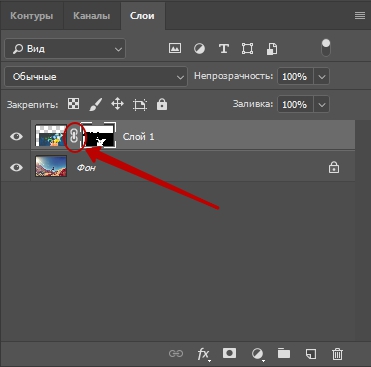Viewport: 371px width, 367px height.
Task: Select the Слой 1 image thumbnail
Action: click(x=51, y=135)
